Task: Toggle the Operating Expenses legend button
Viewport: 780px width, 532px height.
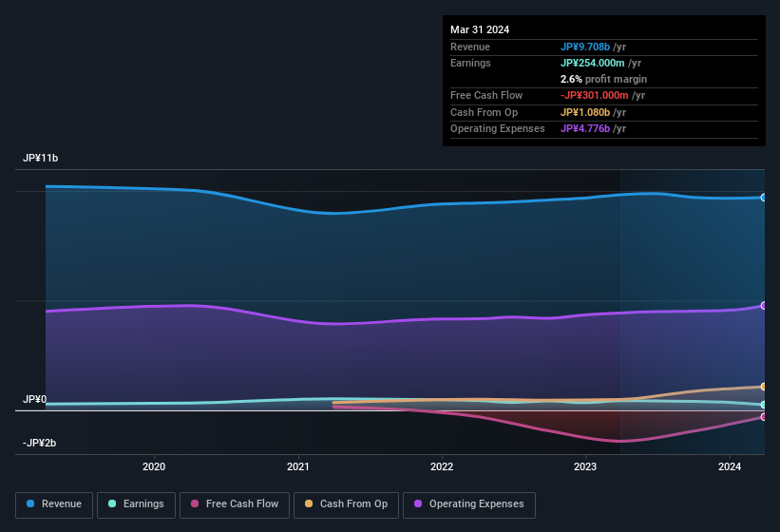Action: 469,504
